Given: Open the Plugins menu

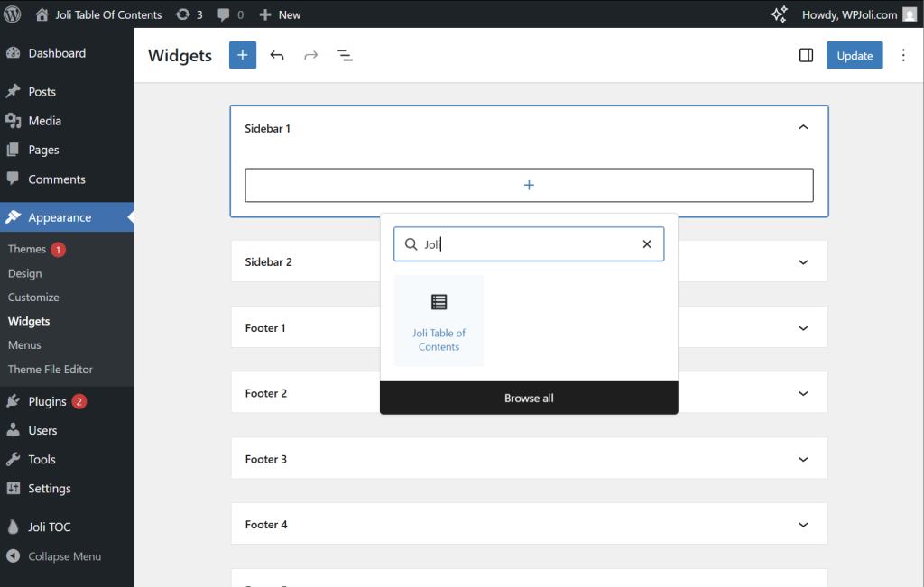Looking at the screenshot, I should click(47, 401).
